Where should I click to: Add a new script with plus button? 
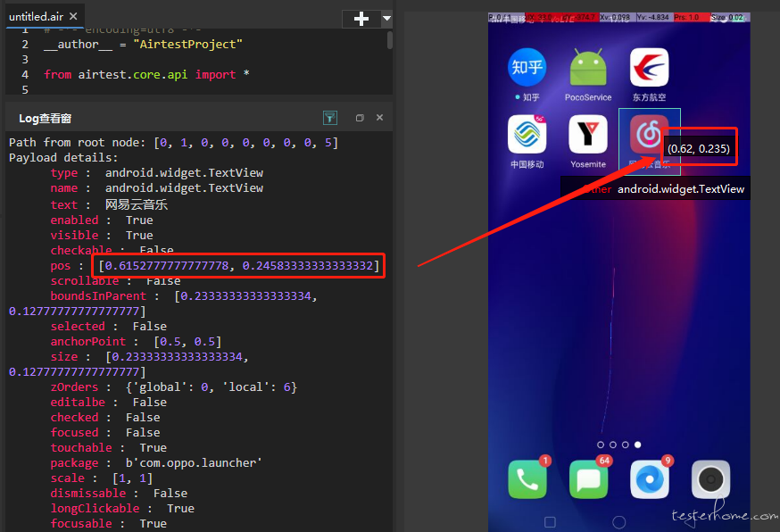click(361, 19)
